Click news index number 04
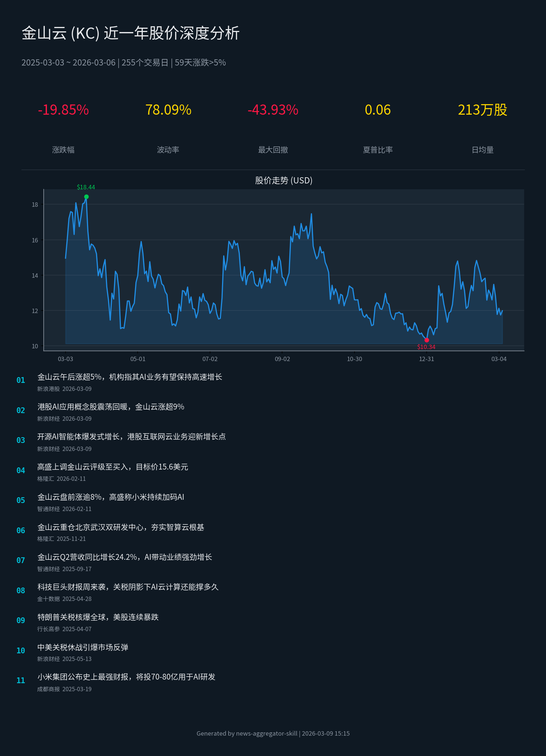This screenshot has width=546, height=756. pyautogui.click(x=21, y=471)
